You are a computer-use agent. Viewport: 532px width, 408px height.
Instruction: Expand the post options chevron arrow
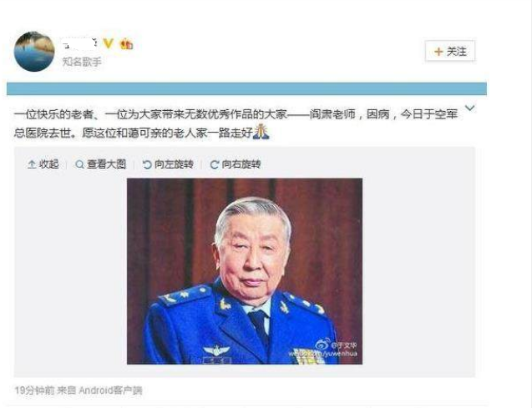click(469, 108)
